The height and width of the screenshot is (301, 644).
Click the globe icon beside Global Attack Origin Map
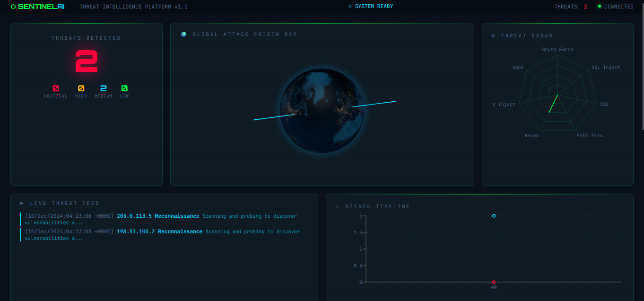click(x=183, y=34)
